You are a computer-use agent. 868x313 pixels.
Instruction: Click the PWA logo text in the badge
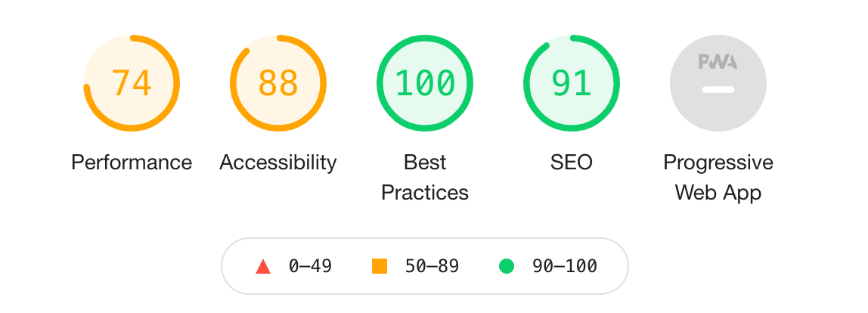coord(718,62)
